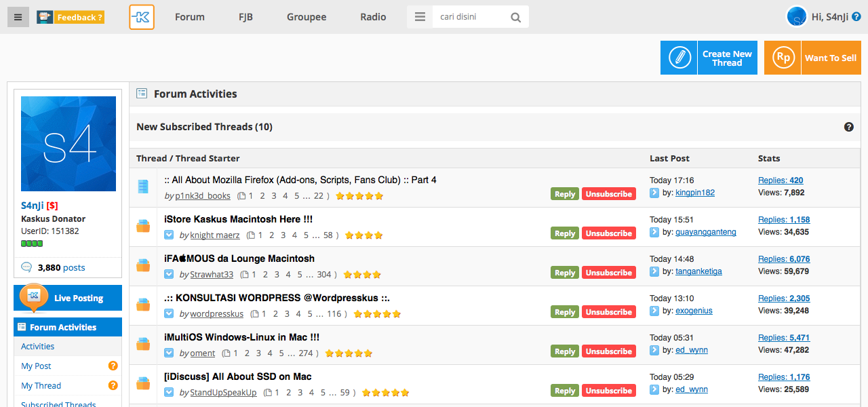
Task: Click the help icon next to My Post
Action: (113, 366)
